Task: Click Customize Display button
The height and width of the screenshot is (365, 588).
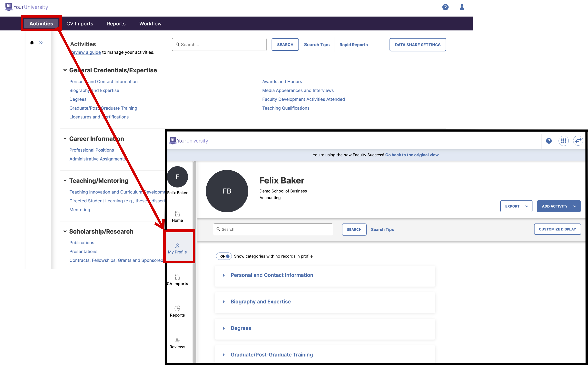Action: [557, 229]
